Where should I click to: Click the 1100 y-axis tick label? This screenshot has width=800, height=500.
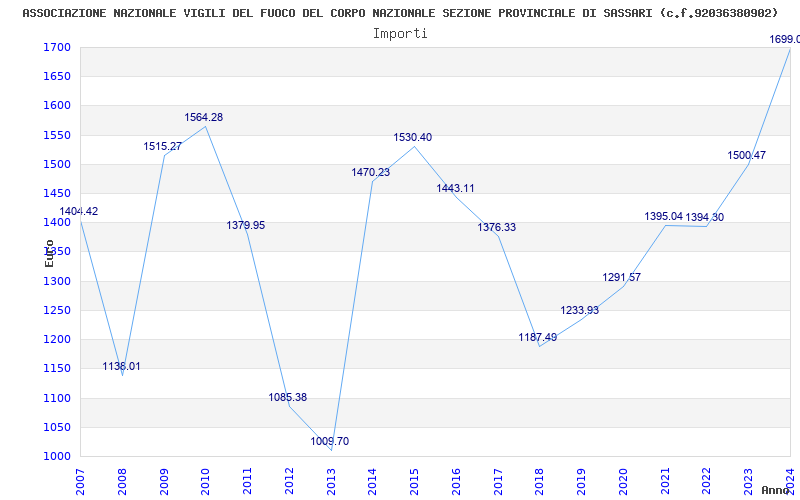pyautogui.click(x=58, y=398)
